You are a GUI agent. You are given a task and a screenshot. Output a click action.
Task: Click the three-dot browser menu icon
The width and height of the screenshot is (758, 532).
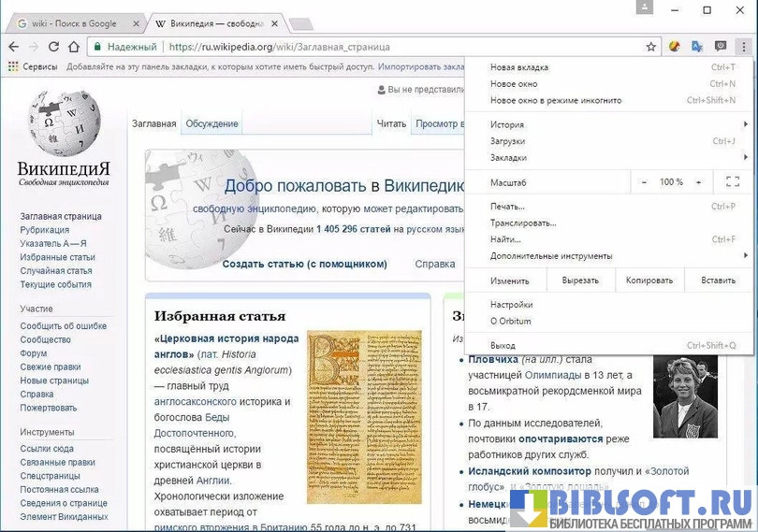pyautogui.click(x=743, y=47)
